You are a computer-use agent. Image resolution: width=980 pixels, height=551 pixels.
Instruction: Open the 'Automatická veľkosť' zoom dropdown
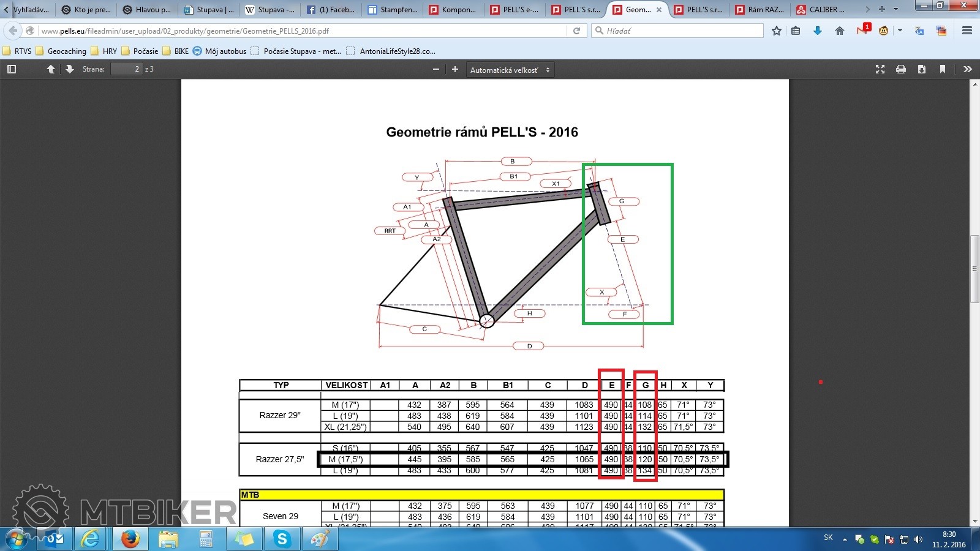pyautogui.click(x=510, y=70)
